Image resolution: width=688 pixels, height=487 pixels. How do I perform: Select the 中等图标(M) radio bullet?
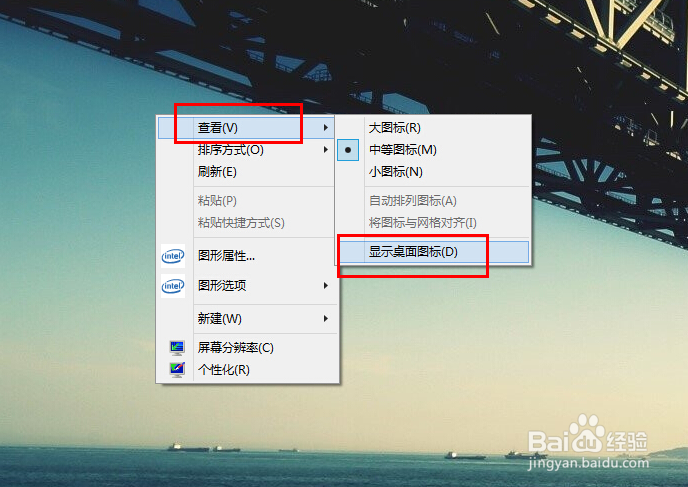coord(348,150)
